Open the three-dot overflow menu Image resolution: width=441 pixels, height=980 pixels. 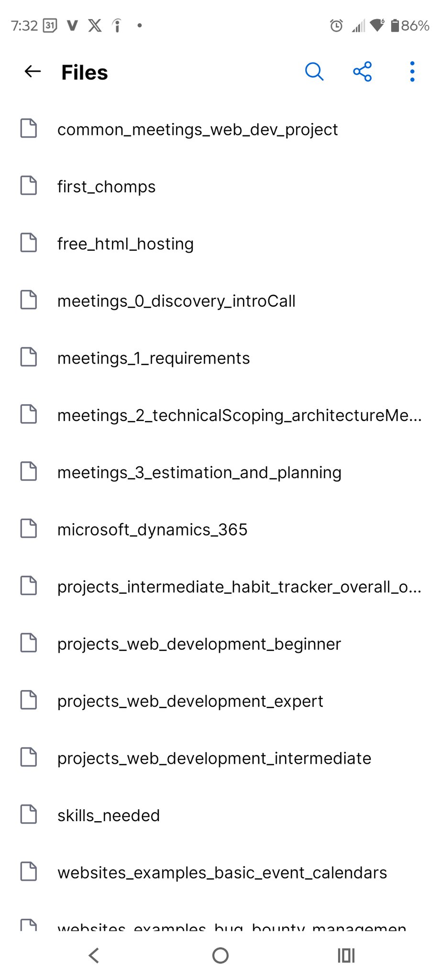[x=412, y=72]
